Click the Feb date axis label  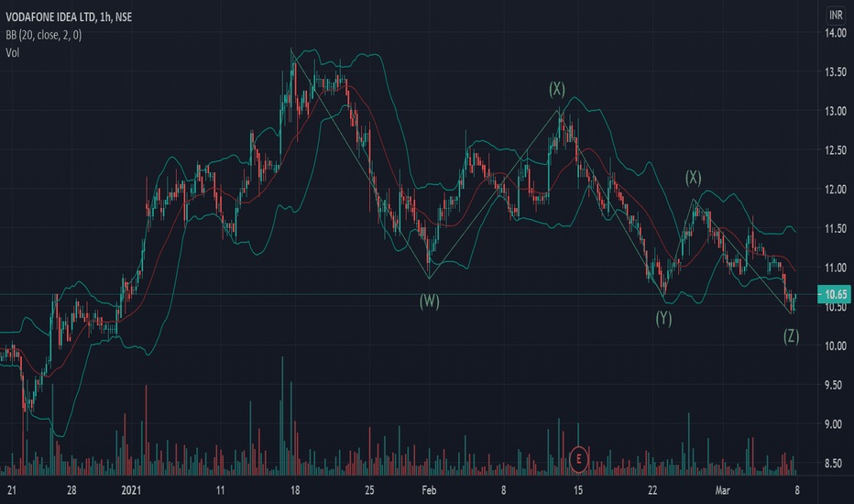coord(429,490)
